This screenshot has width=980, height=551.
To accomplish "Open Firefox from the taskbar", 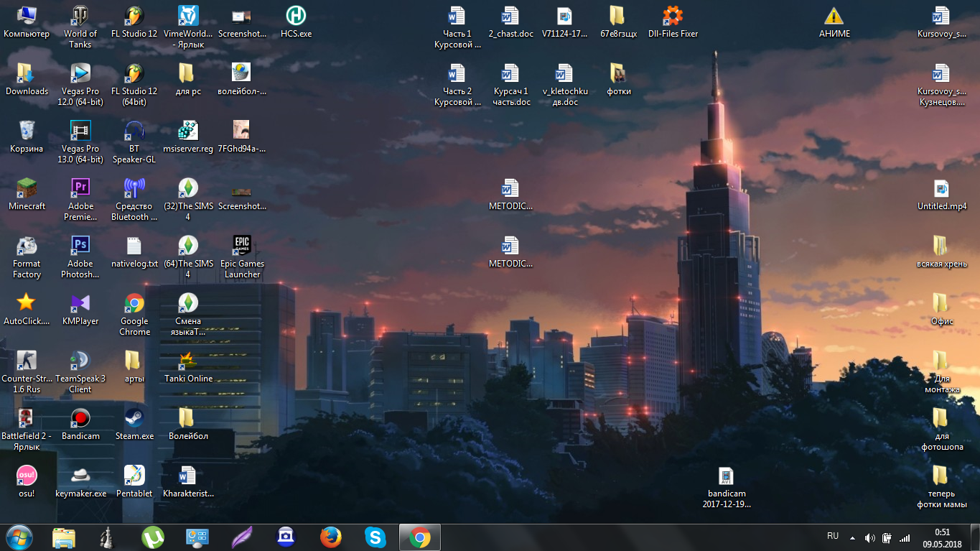I will click(330, 537).
